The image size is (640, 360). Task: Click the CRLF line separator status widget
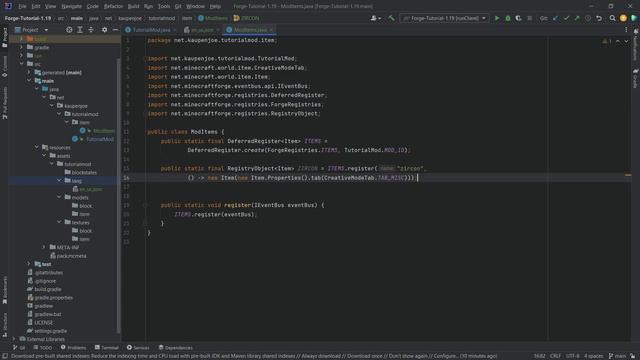tap(556, 356)
